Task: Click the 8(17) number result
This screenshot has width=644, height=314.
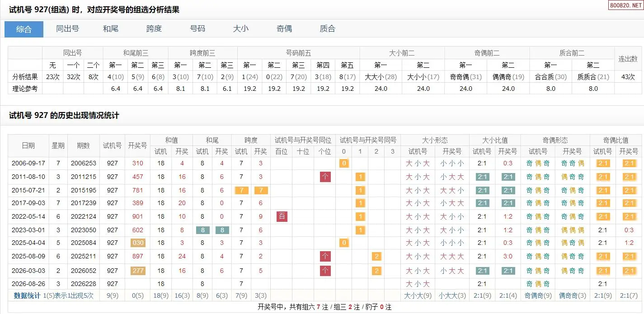Action: pyautogui.click(x=347, y=77)
